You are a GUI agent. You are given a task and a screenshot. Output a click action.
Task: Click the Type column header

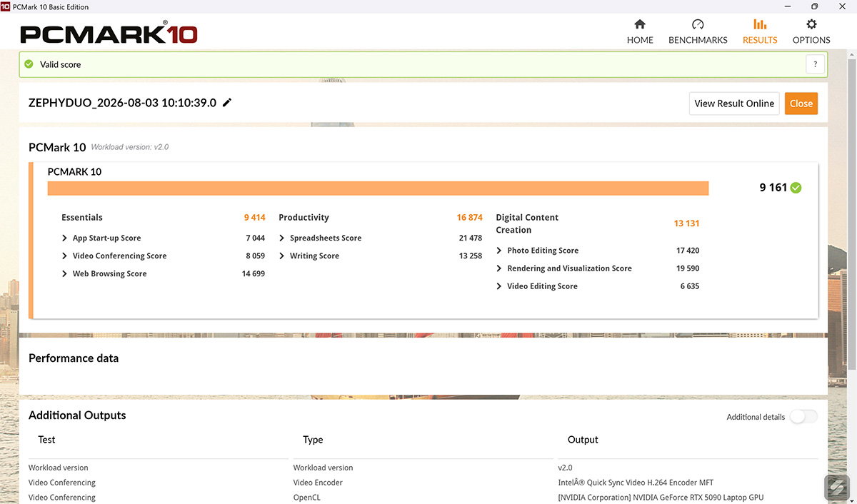click(313, 440)
